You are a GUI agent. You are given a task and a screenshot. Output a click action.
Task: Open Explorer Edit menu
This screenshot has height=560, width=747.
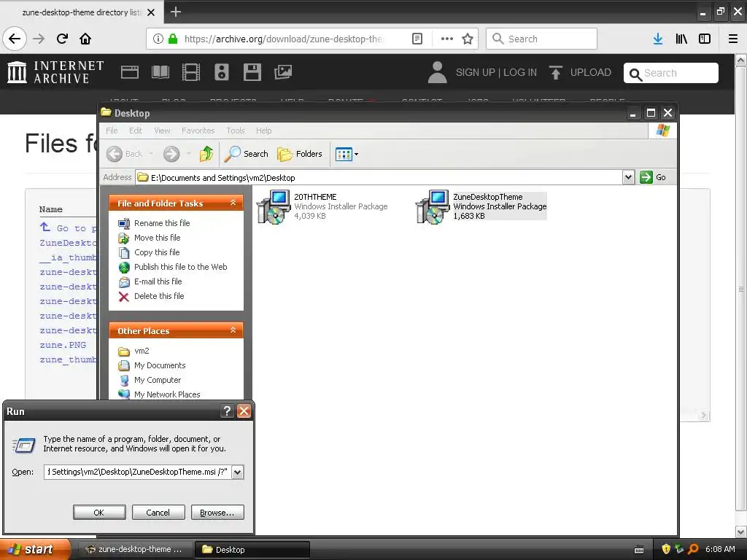tap(136, 131)
